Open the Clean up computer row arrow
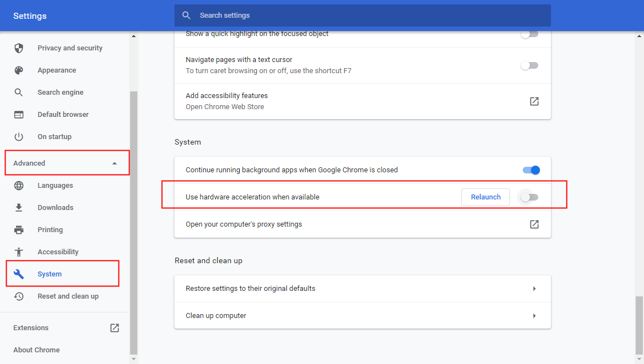The width and height of the screenshot is (644, 364). pos(534,316)
